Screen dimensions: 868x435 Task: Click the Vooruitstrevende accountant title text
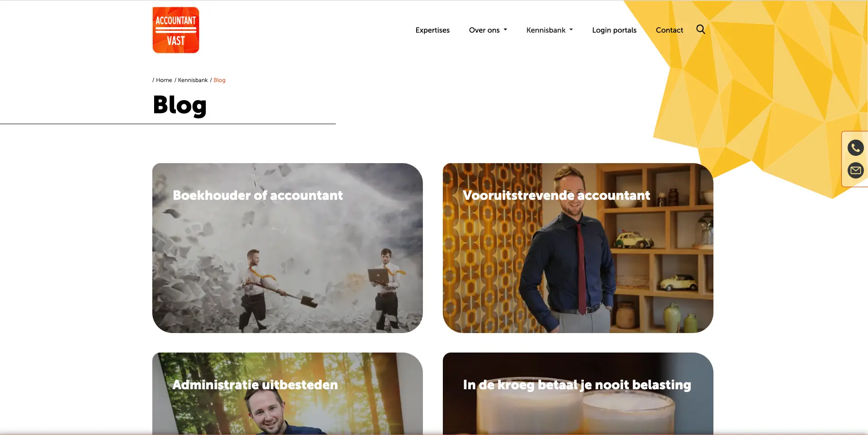556,195
